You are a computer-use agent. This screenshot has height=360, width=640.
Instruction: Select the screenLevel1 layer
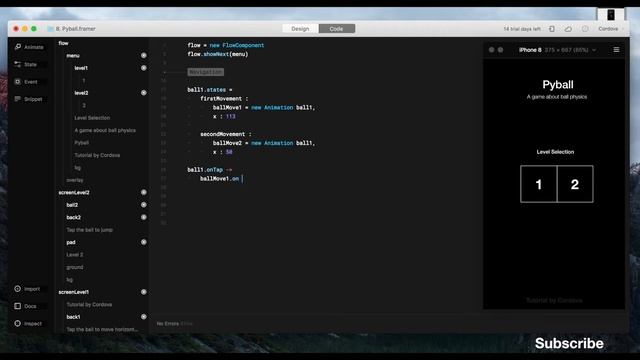point(73,292)
